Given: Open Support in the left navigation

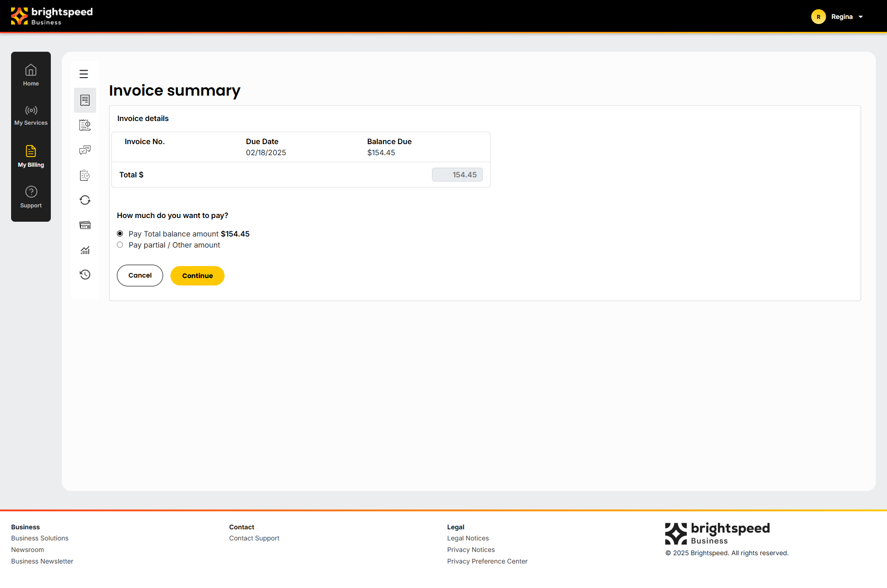Looking at the screenshot, I should pos(31,197).
